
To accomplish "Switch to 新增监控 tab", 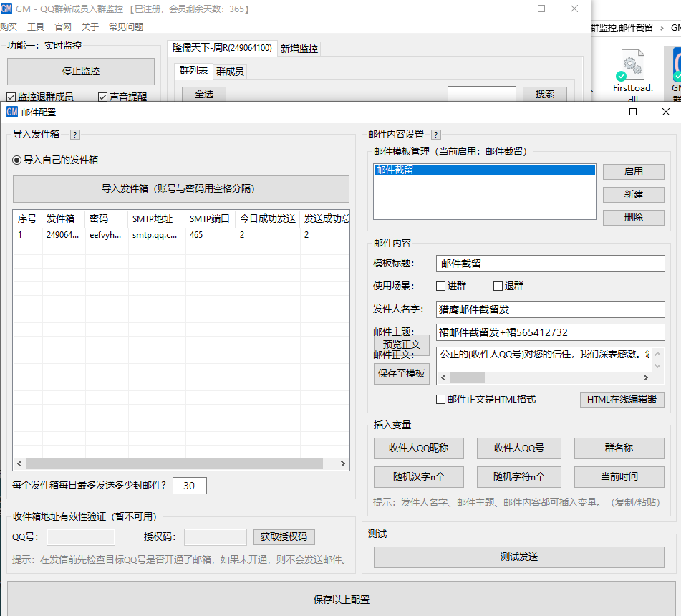I will coord(299,49).
